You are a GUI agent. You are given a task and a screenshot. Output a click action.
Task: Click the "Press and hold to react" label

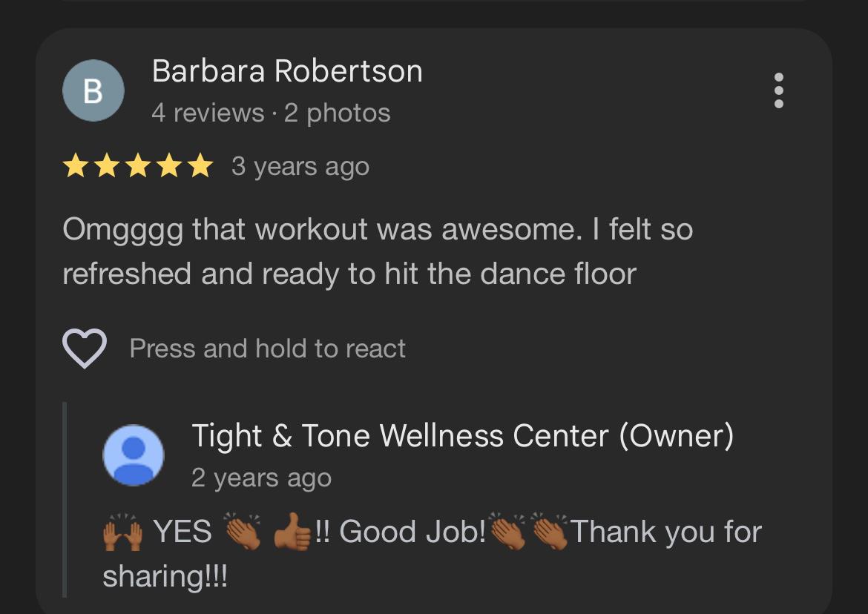coord(267,349)
